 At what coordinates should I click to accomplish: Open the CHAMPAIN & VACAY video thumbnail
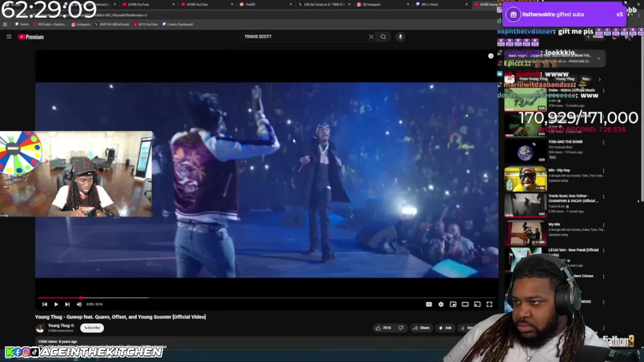click(525, 205)
